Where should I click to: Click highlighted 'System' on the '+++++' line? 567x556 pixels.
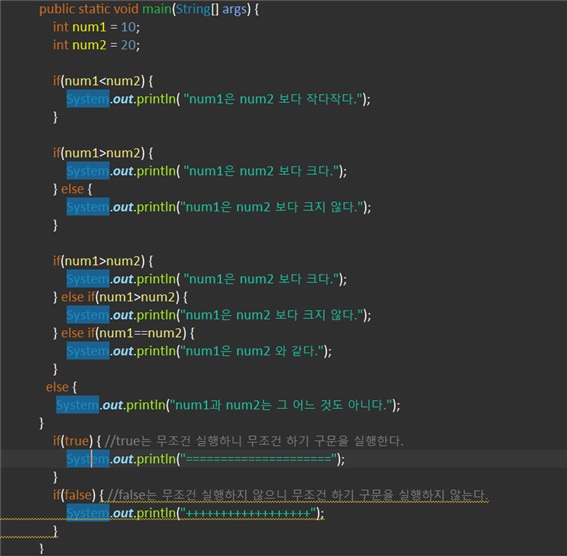point(88,513)
